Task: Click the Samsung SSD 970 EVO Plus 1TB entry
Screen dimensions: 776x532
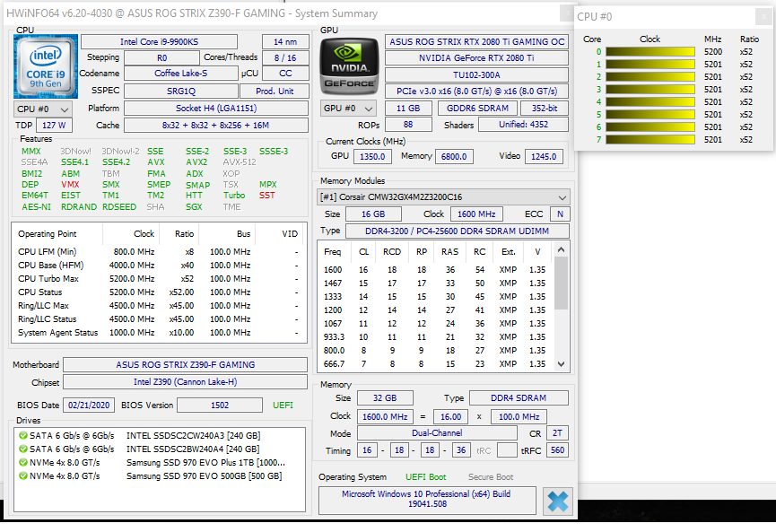Action: click(205, 462)
